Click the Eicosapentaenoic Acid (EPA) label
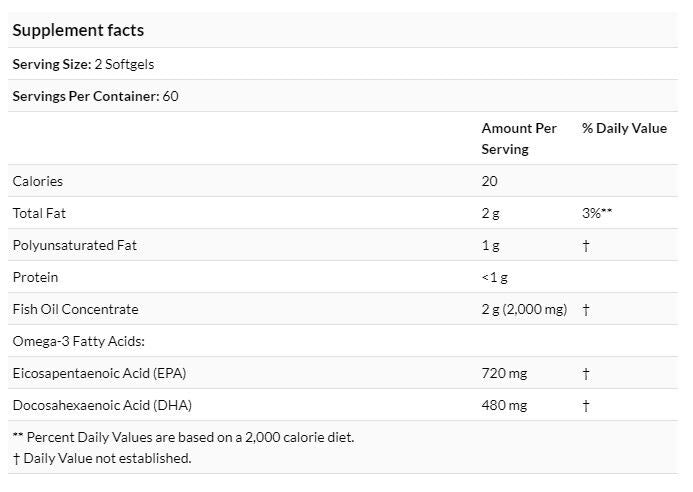Screen dimensions: 693x492 [99, 373]
